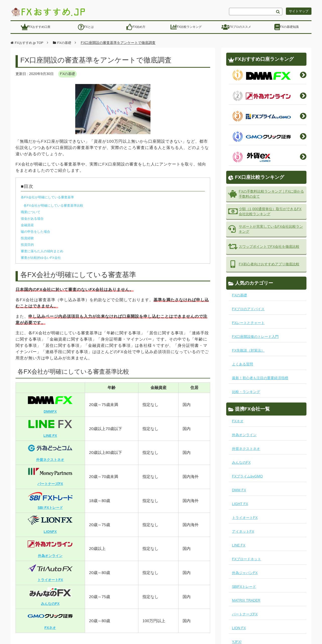Screen dimensions: 322x644
Task: Open FXの手数料比較ランキング link
Action: click(271, 194)
